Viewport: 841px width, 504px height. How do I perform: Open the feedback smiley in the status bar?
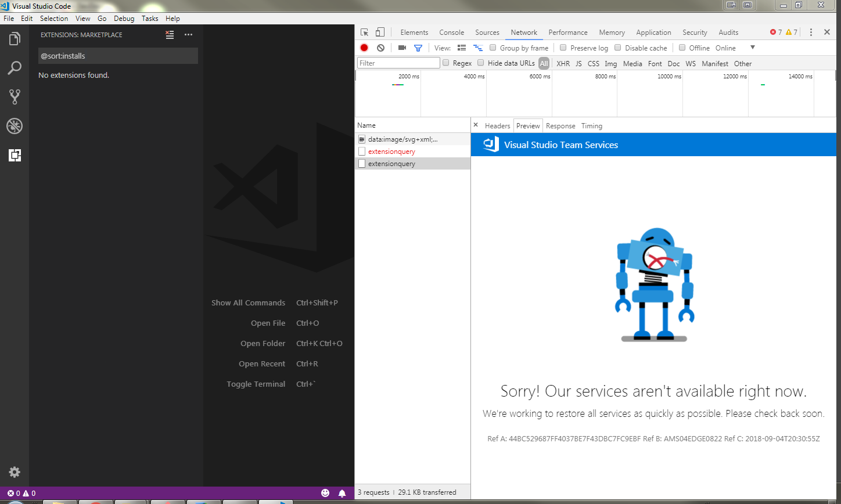click(325, 493)
